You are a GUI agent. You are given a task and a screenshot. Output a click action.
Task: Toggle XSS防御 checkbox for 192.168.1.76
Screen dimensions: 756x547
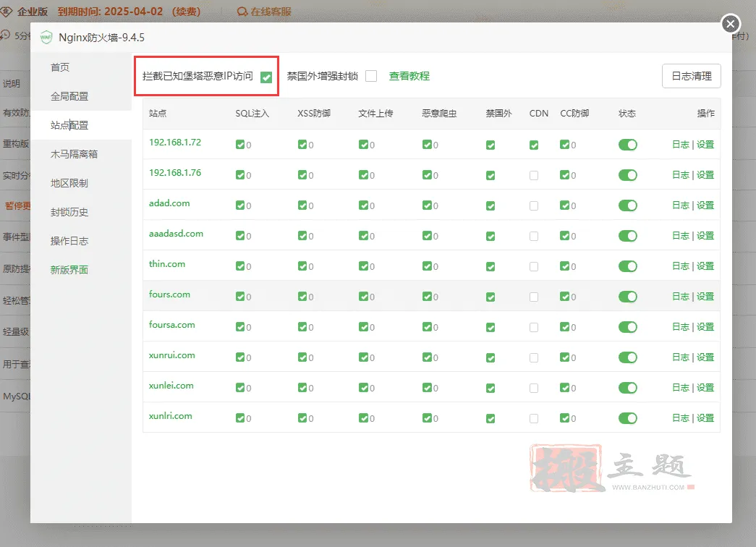click(302, 174)
